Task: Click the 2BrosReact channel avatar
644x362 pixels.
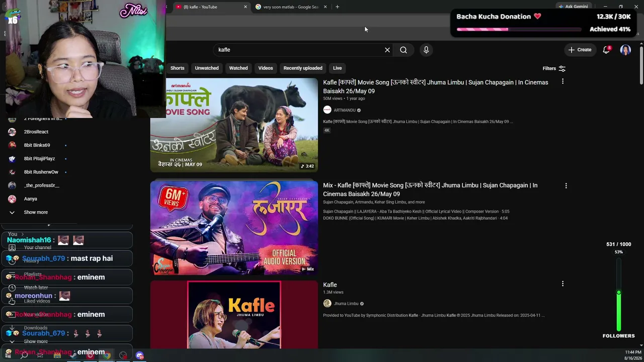Action: point(12,132)
